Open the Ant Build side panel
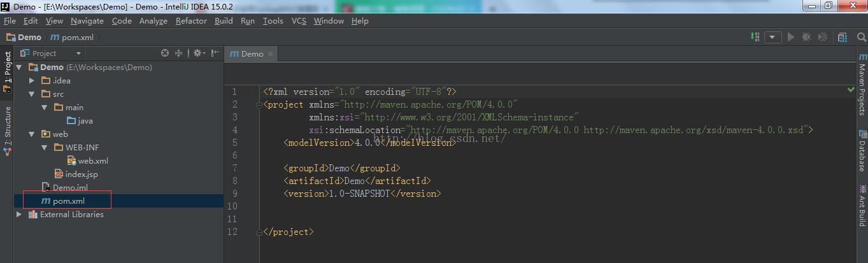The image size is (868, 263). pos(862,205)
